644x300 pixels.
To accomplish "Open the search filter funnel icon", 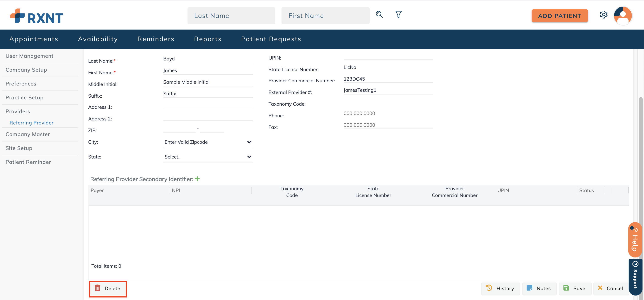I will (x=399, y=15).
